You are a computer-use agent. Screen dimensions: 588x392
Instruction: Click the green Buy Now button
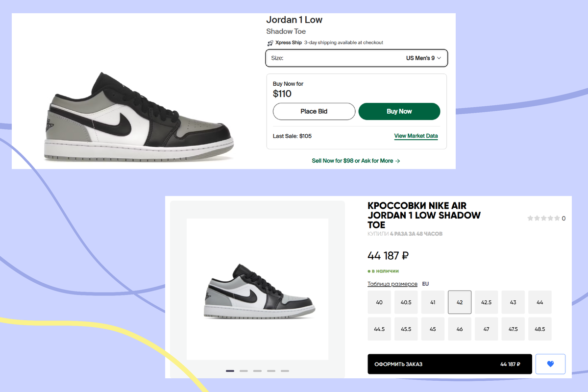[399, 111]
